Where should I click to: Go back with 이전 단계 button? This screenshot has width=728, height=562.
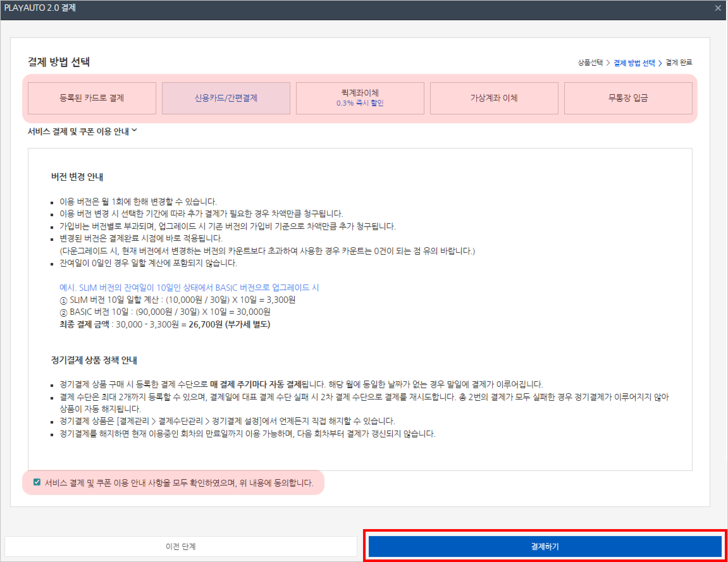[181, 546]
